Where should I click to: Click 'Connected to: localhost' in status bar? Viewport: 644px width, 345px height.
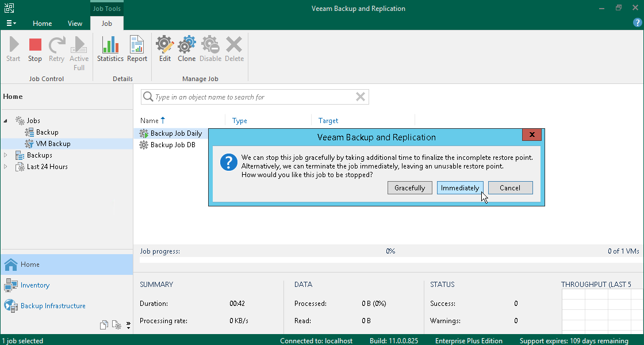(x=316, y=341)
